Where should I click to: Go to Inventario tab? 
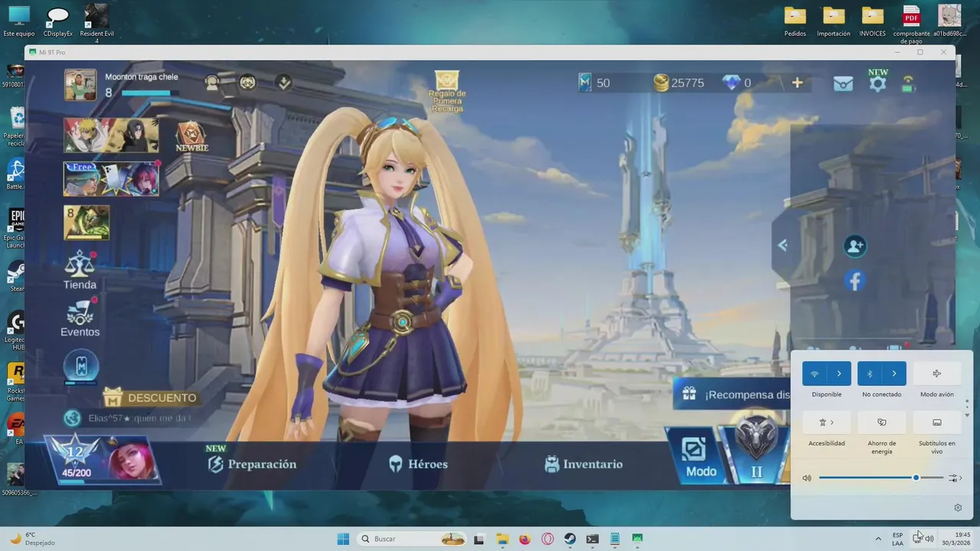[583, 464]
